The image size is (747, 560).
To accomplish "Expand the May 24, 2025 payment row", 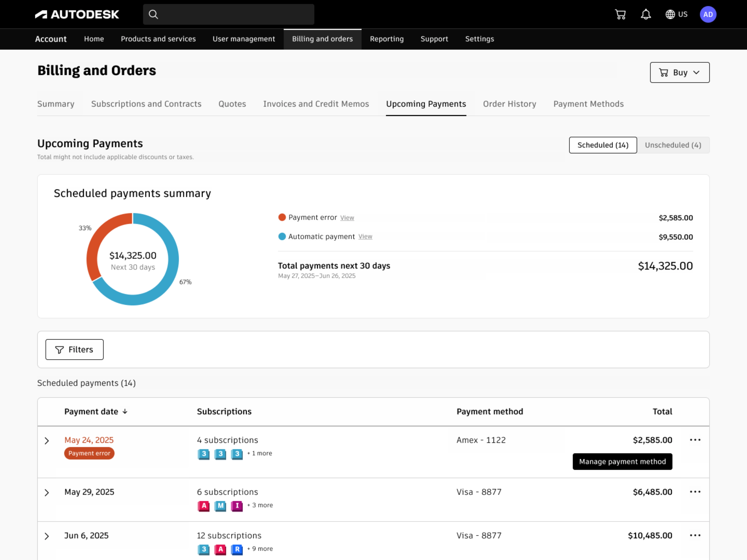I will point(47,441).
